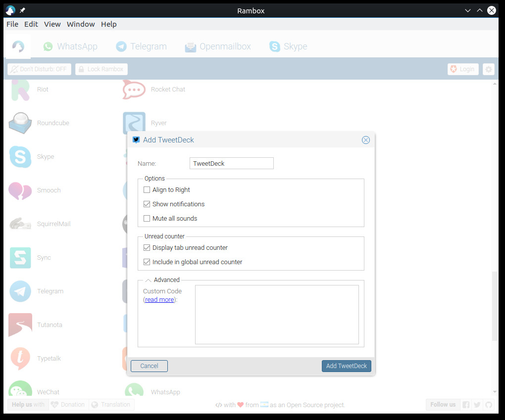Close the Add TweetDeck dialog

pos(365,140)
